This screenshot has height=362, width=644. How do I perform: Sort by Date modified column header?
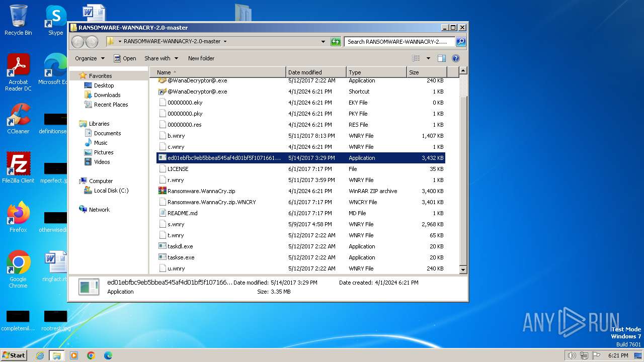(x=316, y=72)
